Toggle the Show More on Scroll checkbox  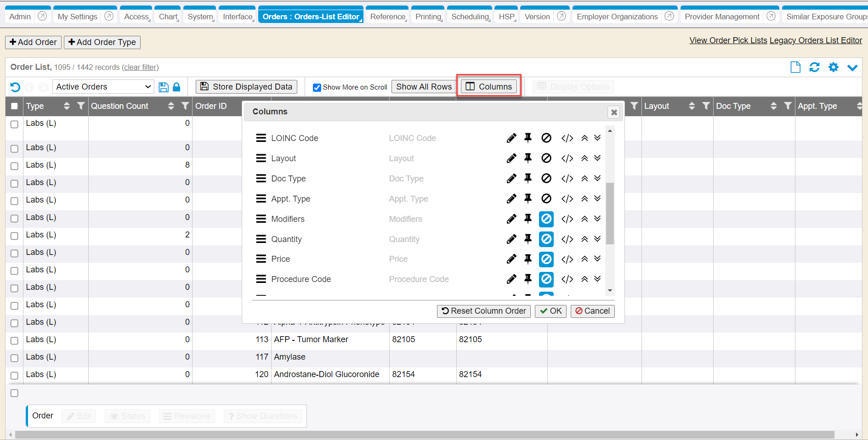tap(317, 87)
